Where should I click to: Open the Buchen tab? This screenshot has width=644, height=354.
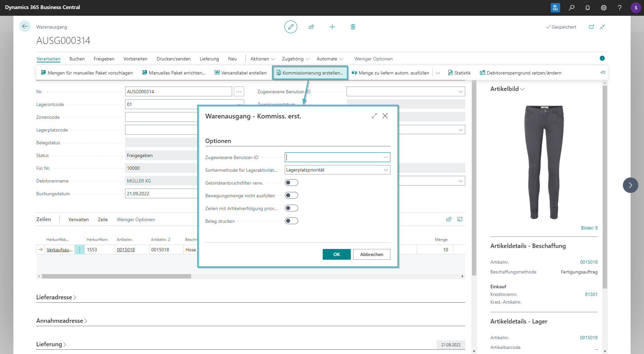(x=77, y=59)
